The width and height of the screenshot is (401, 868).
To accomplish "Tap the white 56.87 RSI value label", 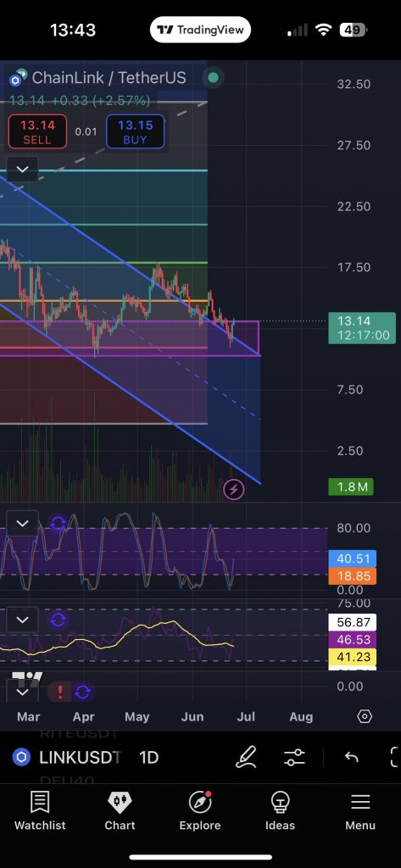I will 353,622.
